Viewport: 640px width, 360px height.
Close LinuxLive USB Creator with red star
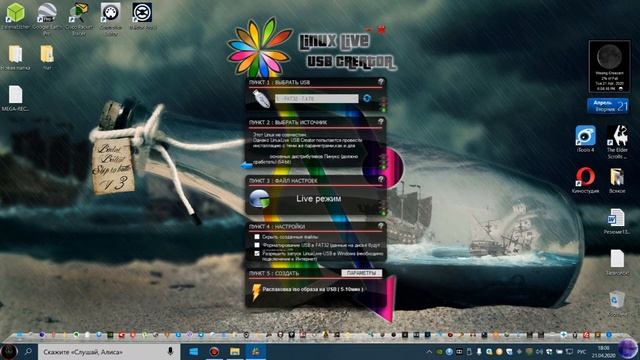coord(381,29)
